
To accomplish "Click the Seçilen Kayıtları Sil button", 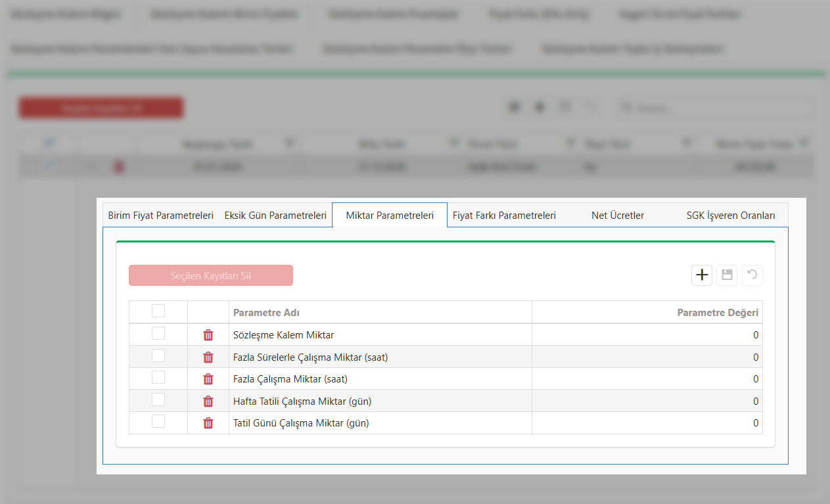I will (x=211, y=276).
